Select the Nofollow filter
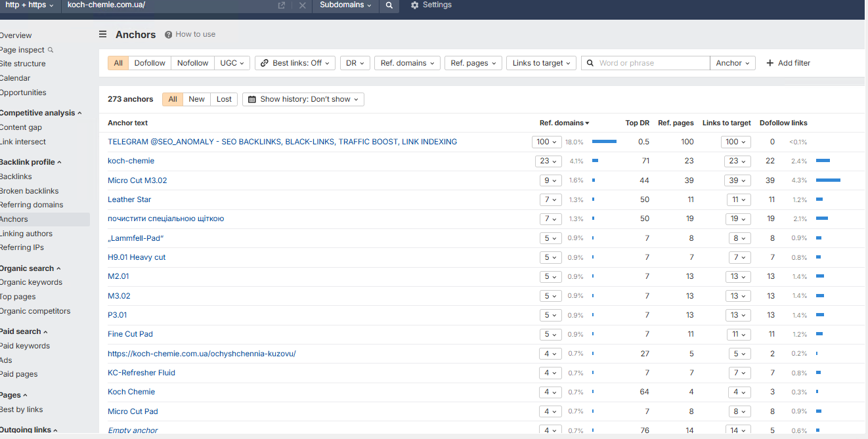Viewport: 868px width, 439px height. 192,63
